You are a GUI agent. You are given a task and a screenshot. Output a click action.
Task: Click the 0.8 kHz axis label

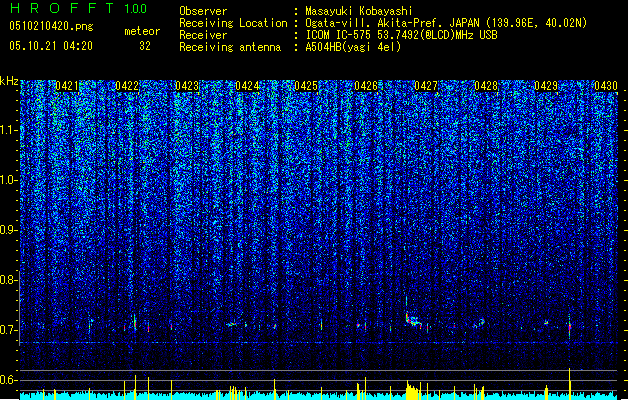tap(9, 280)
